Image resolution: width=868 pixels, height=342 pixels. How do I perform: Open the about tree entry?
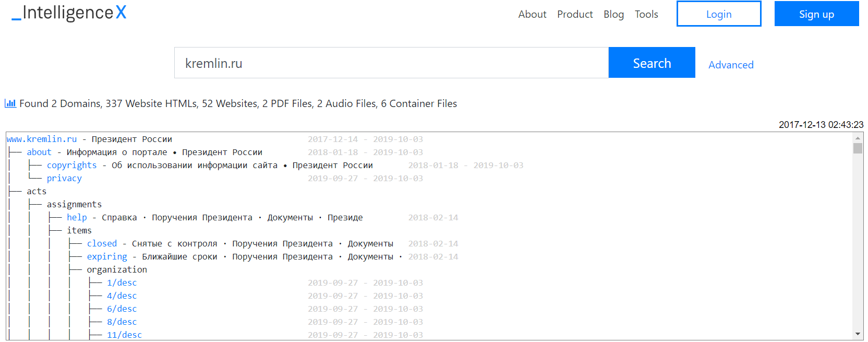(39, 152)
